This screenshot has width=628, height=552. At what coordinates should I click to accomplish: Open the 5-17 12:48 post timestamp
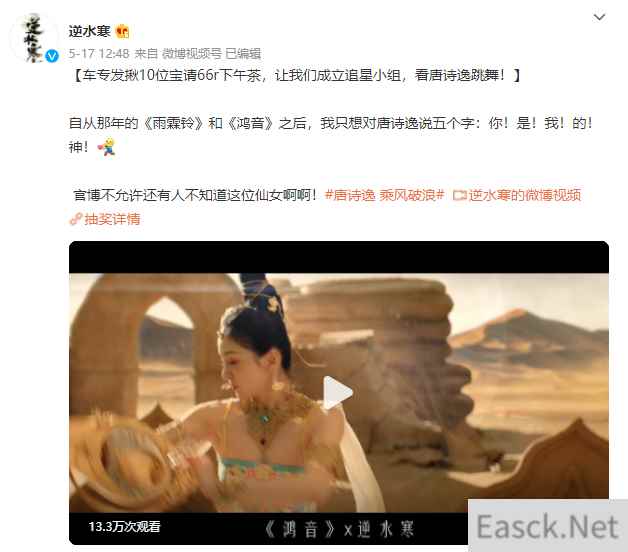[x=99, y=53]
